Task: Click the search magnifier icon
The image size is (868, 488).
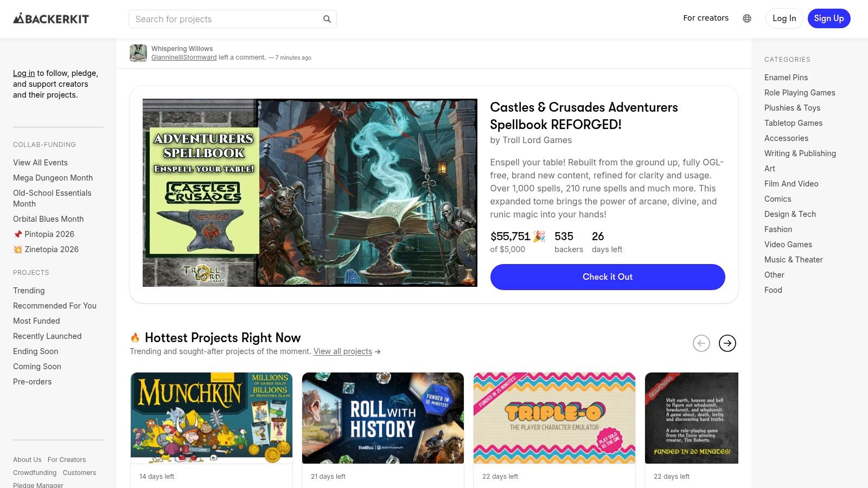Action: coord(327,19)
